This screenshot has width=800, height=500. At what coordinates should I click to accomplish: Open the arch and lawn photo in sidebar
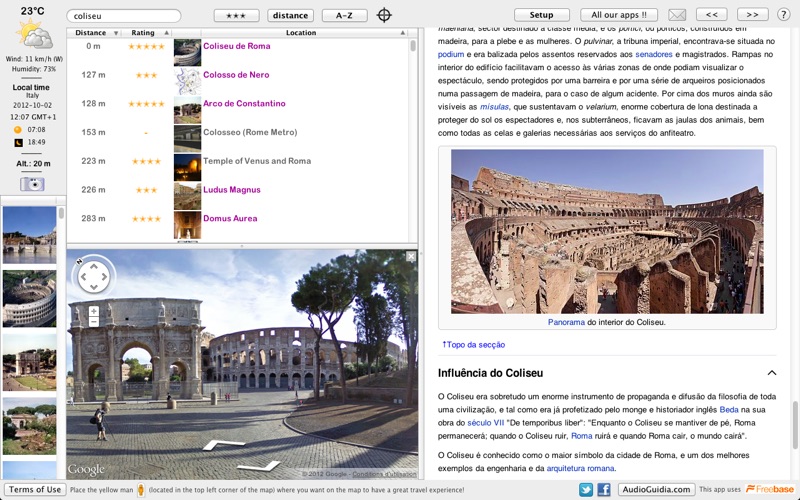(x=30, y=362)
